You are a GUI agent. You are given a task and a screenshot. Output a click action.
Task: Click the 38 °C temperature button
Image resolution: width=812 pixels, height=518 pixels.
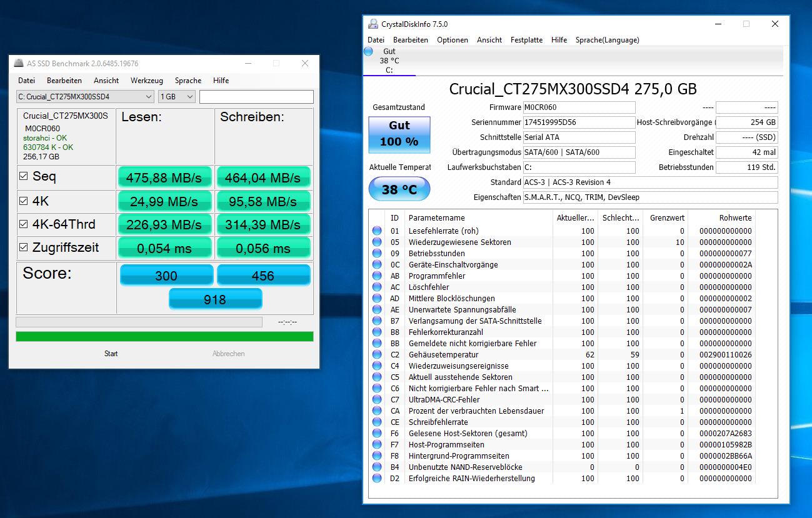pos(399,189)
